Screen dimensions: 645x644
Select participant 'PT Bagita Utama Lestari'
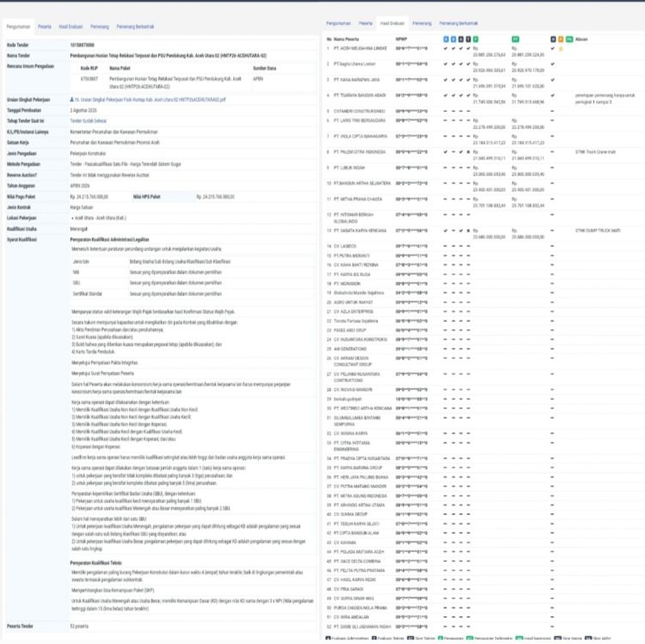[354, 64]
